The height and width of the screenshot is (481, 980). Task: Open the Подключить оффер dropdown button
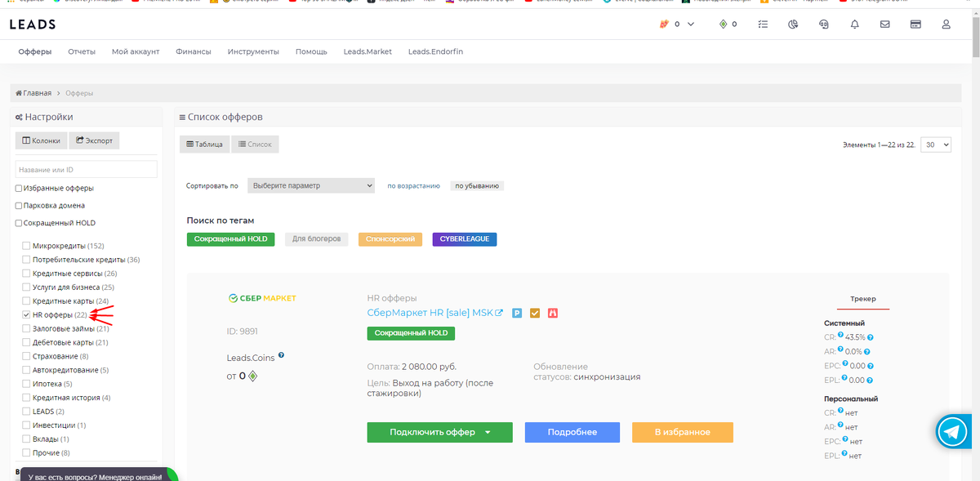pos(439,432)
